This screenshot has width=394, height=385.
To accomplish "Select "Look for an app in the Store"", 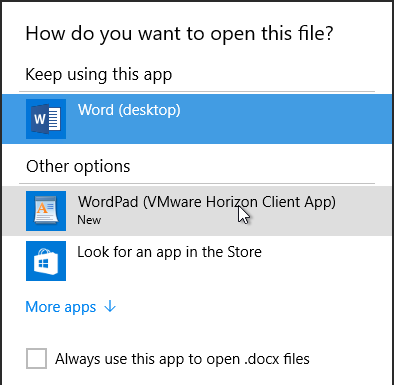I will point(169,252).
